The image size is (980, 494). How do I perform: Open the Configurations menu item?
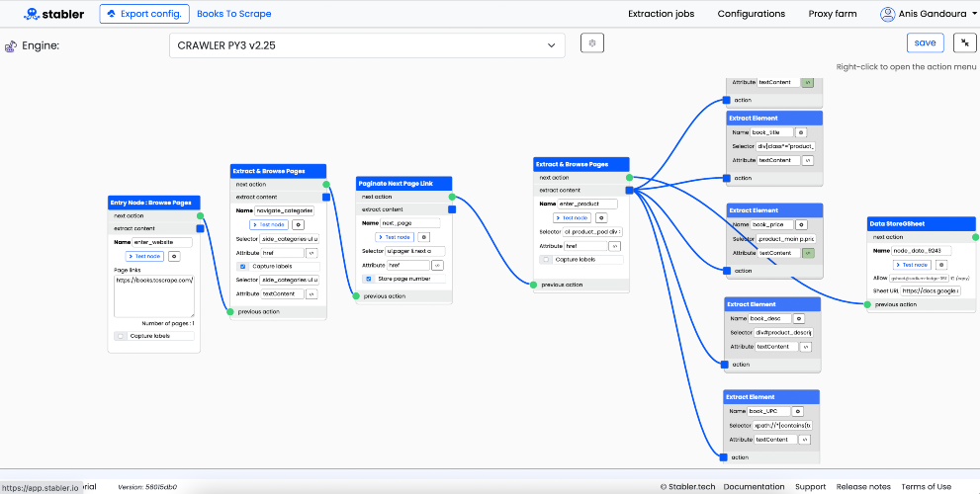pos(752,13)
